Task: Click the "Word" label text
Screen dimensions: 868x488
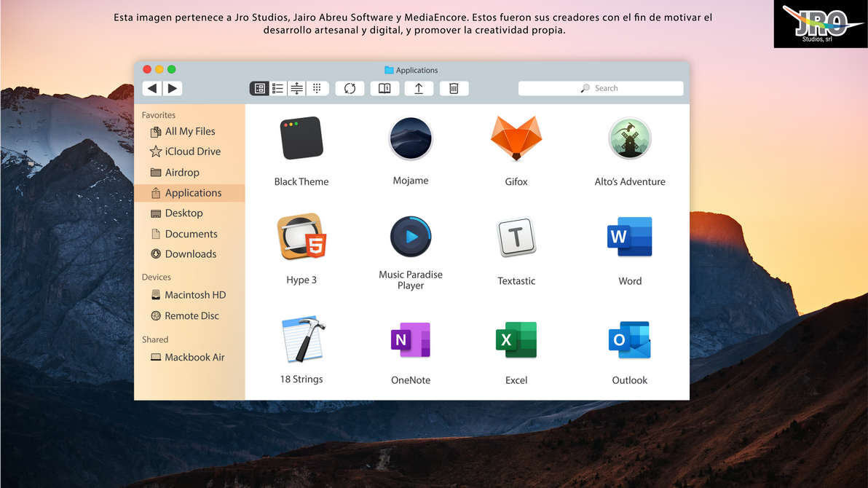Action: [629, 281]
